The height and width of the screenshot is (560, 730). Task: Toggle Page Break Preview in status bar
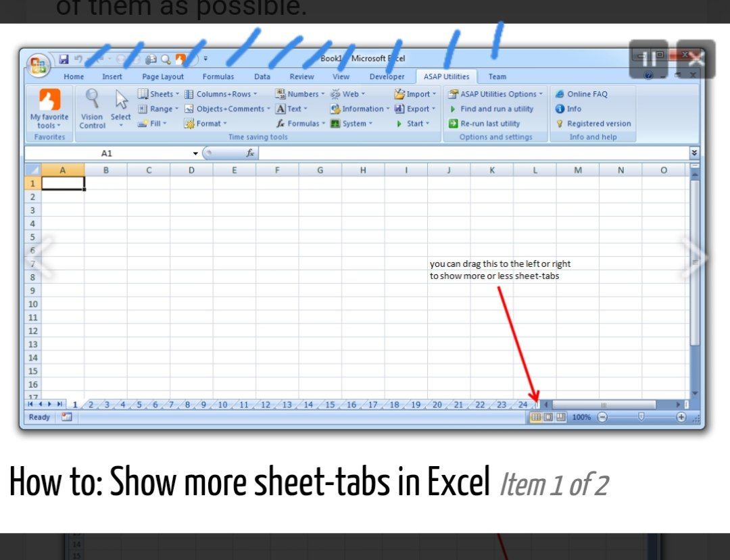pos(561,417)
